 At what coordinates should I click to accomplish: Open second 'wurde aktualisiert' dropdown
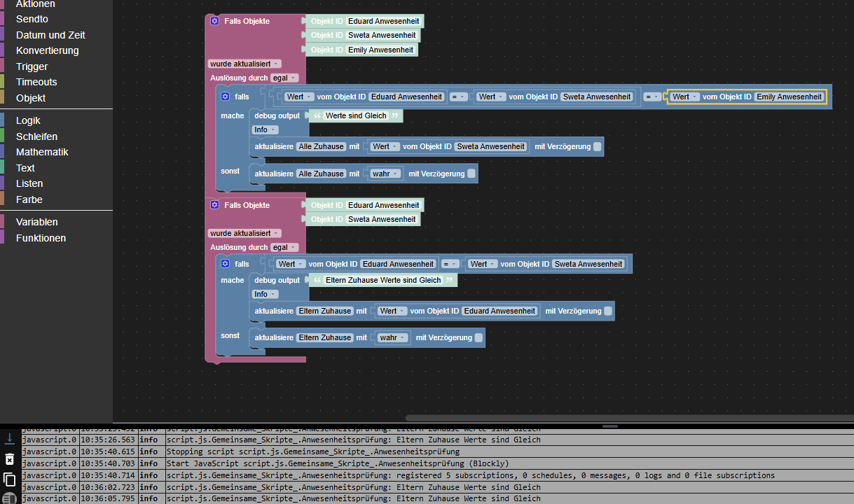coord(245,233)
